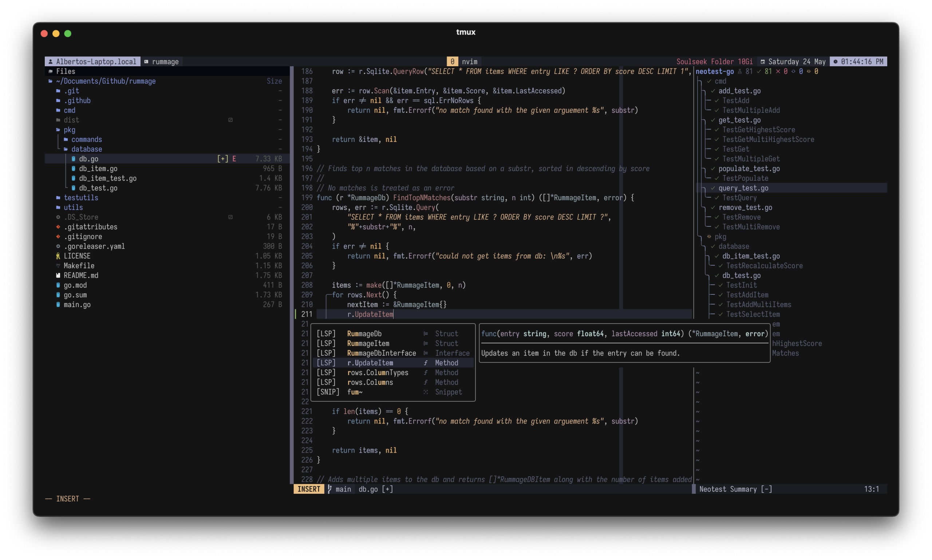Image resolution: width=932 pixels, height=560 pixels.
Task: Click the license icon beside LICENSE
Action: coord(58,256)
